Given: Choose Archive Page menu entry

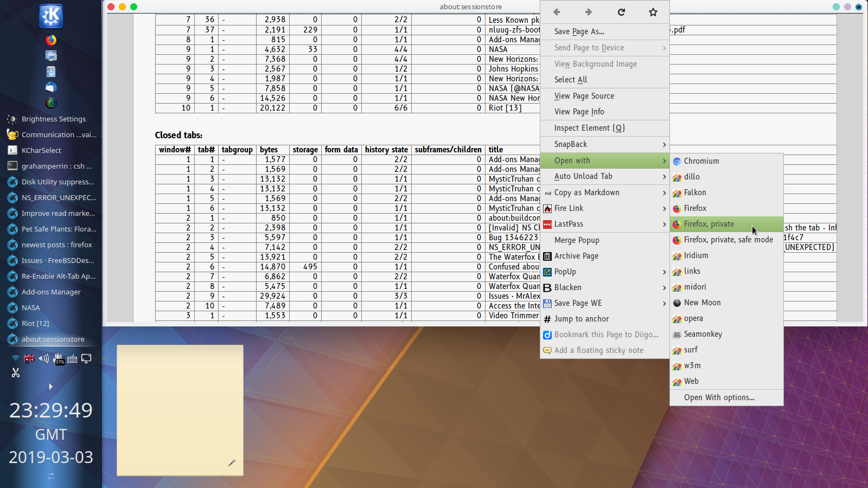Looking at the screenshot, I should (x=604, y=256).
